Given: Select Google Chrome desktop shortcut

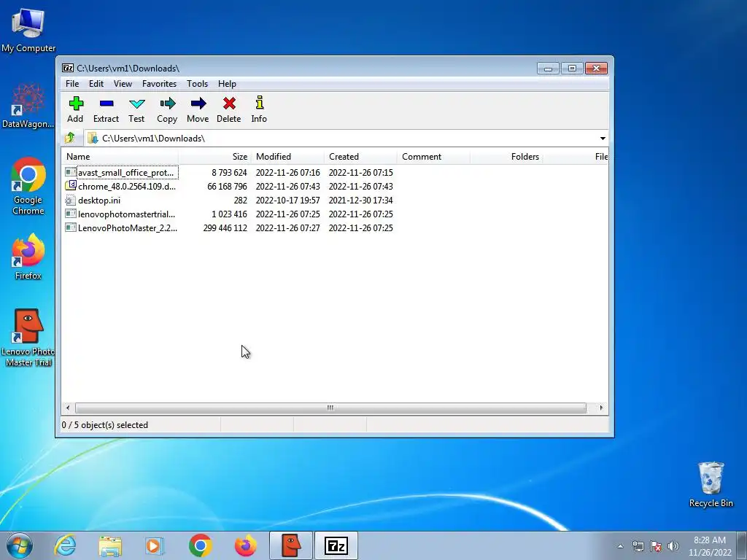Looking at the screenshot, I should coord(28,186).
